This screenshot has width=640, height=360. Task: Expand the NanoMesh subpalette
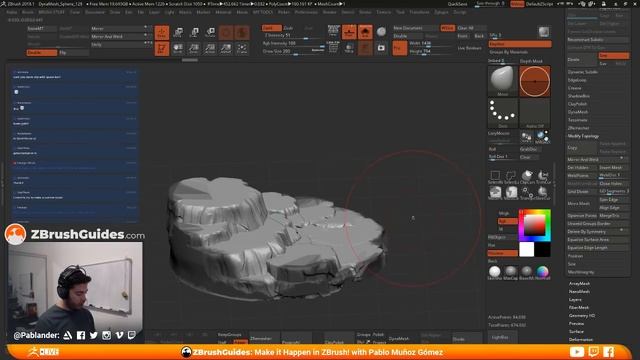click(x=580, y=291)
